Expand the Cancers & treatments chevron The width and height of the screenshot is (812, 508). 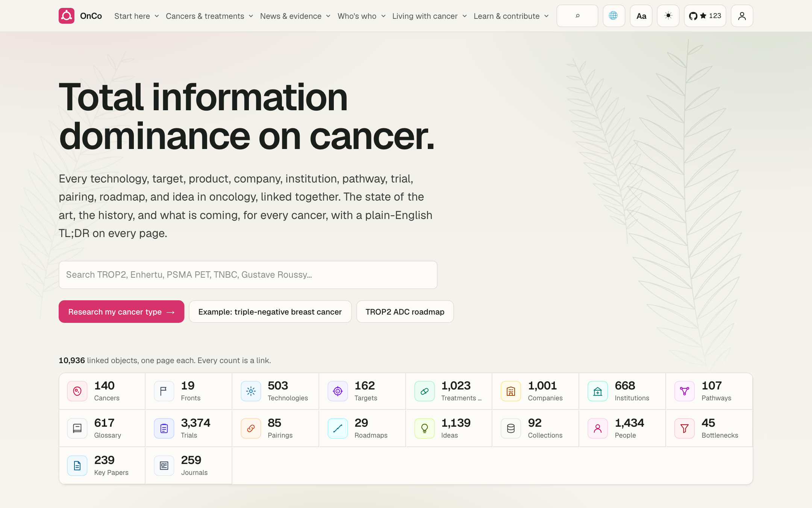coord(251,16)
